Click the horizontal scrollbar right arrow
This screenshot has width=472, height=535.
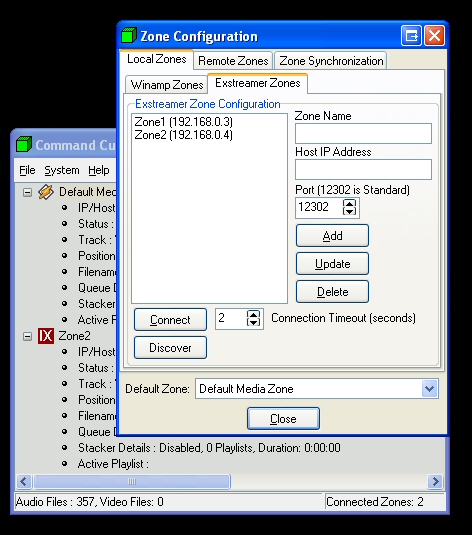tap(435, 481)
